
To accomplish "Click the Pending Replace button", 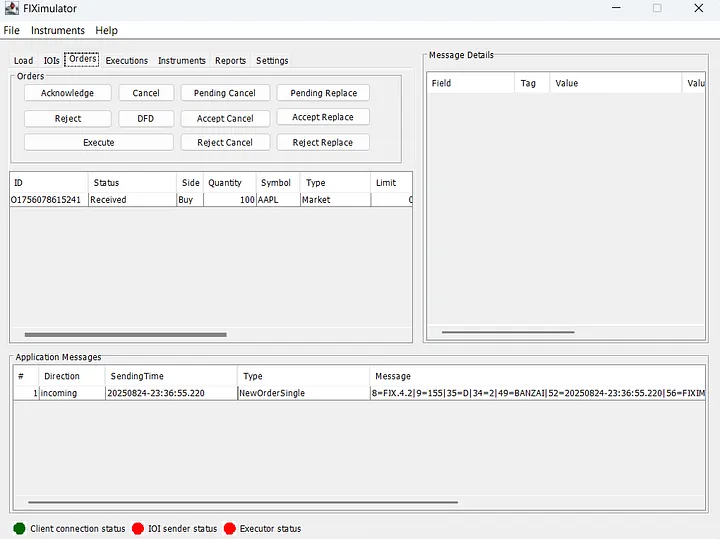I will pos(323,93).
